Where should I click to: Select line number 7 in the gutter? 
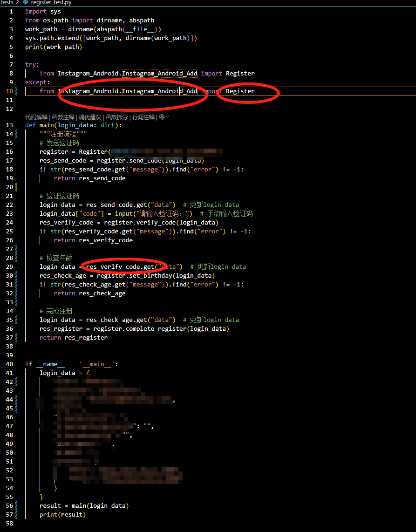(11, 64)
